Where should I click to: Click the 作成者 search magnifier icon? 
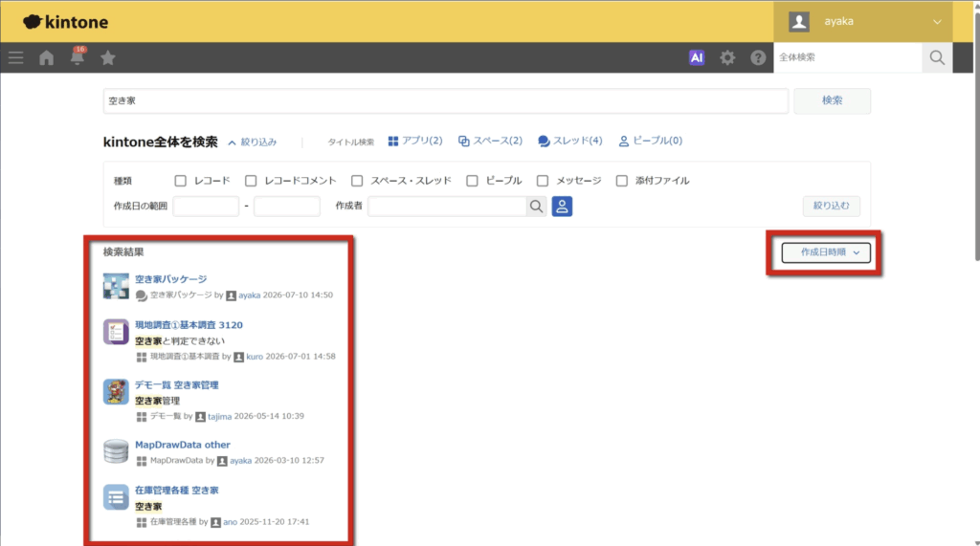pos(536,207)
